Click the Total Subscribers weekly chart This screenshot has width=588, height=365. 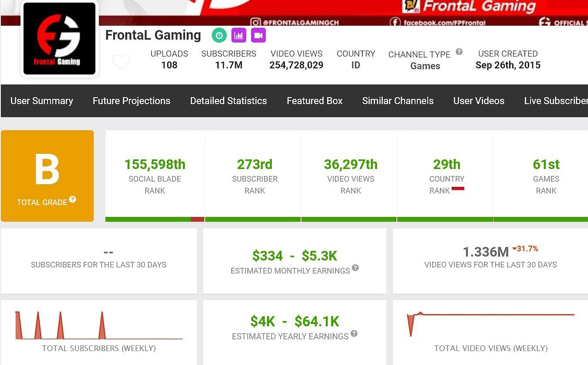99,325
